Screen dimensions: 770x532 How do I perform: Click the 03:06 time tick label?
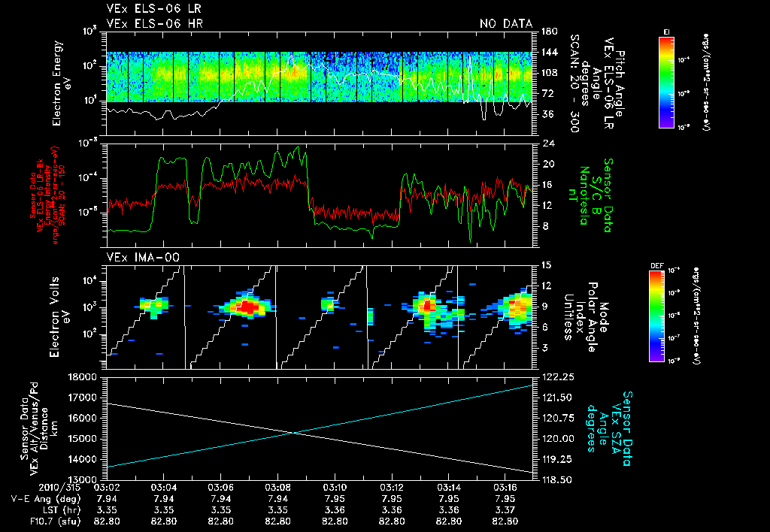pyautogui.click(x=220, y=488)
